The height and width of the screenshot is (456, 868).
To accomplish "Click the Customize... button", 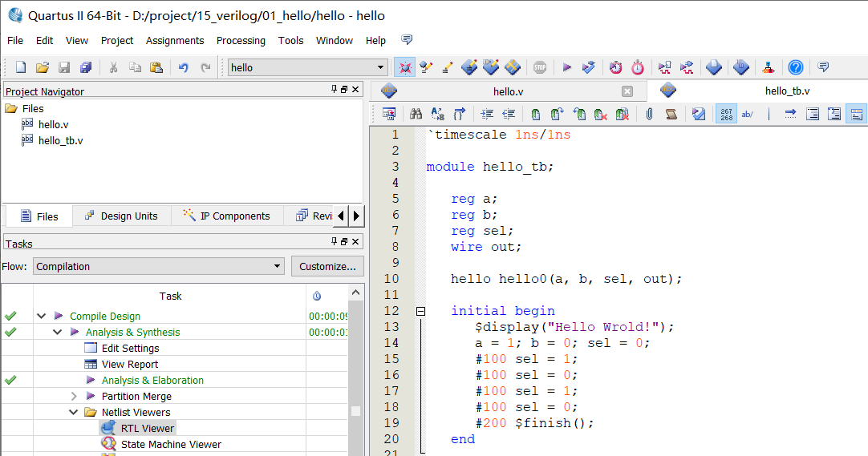I will pos(328,266).
